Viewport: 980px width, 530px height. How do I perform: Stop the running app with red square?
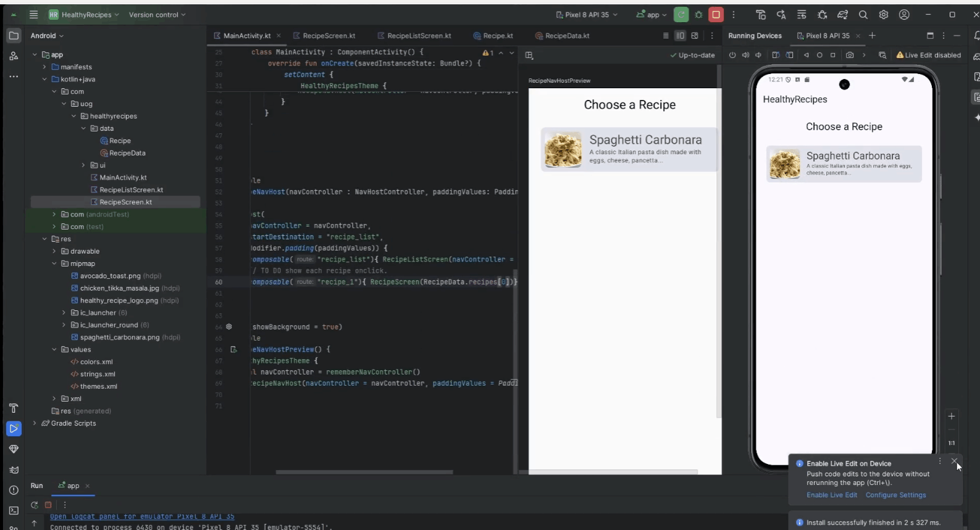pos(716,15)
